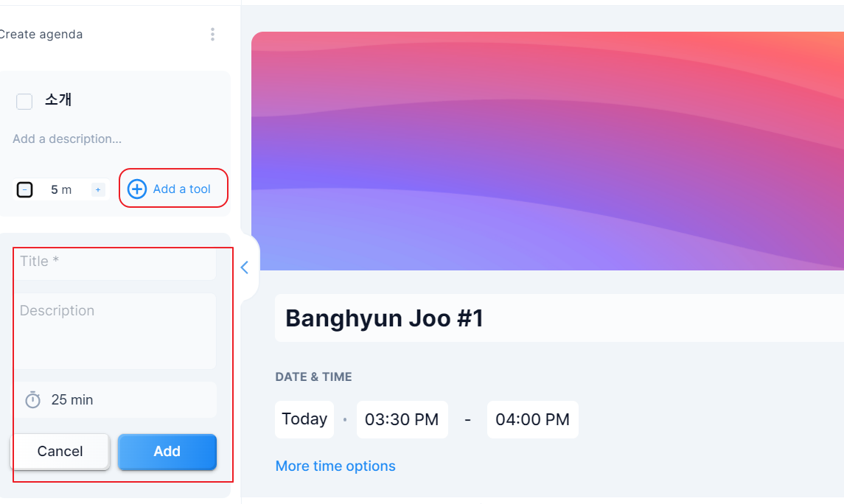Check the 소개 agenda item checkbox

[x=24, y=101]
